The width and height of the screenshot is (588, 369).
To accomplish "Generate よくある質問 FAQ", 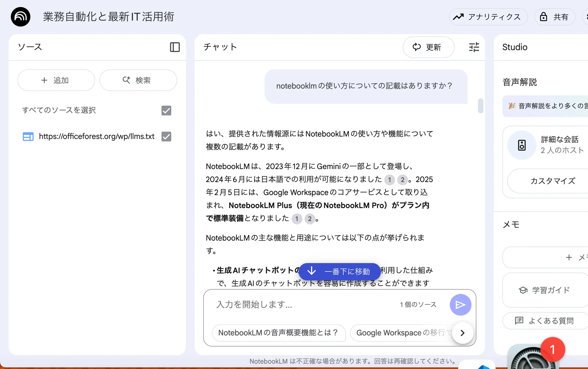I will [x=545, y=321].
